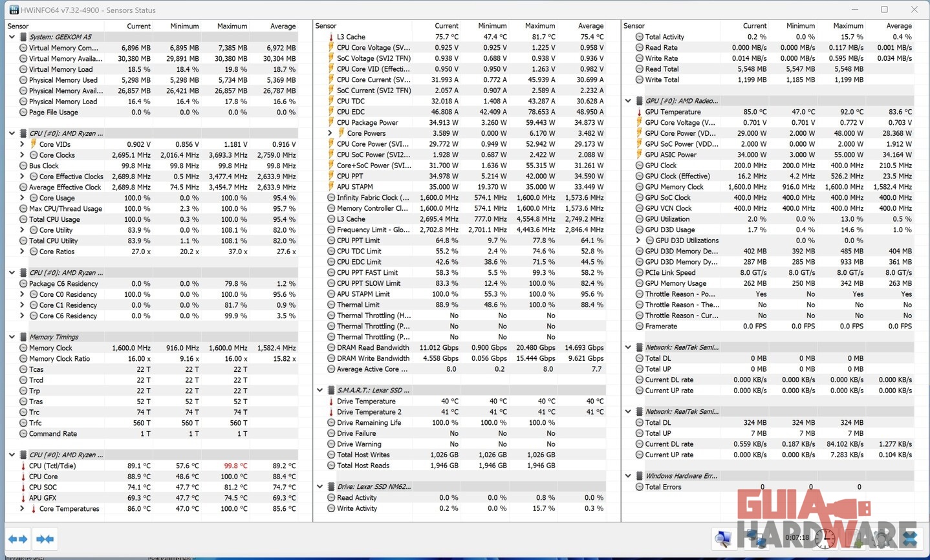Click lightning icon beside CPU Package Power
Screen dimensions: 930x560
[331, 122]
